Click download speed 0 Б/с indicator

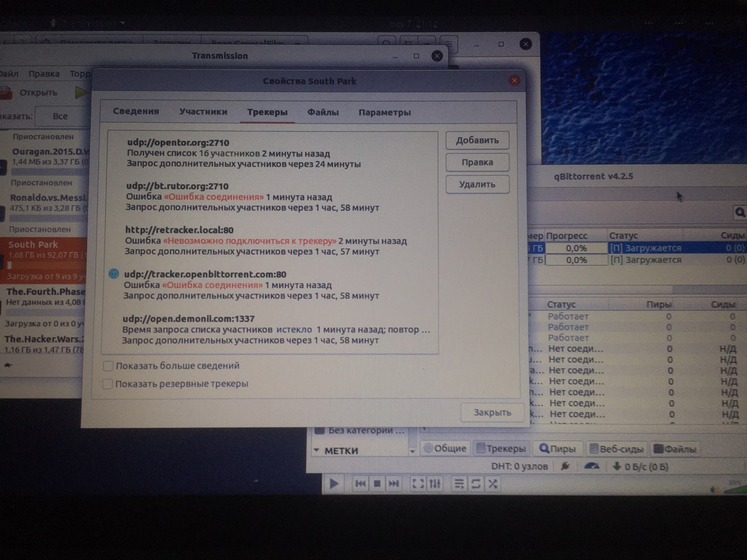[640, 467]
